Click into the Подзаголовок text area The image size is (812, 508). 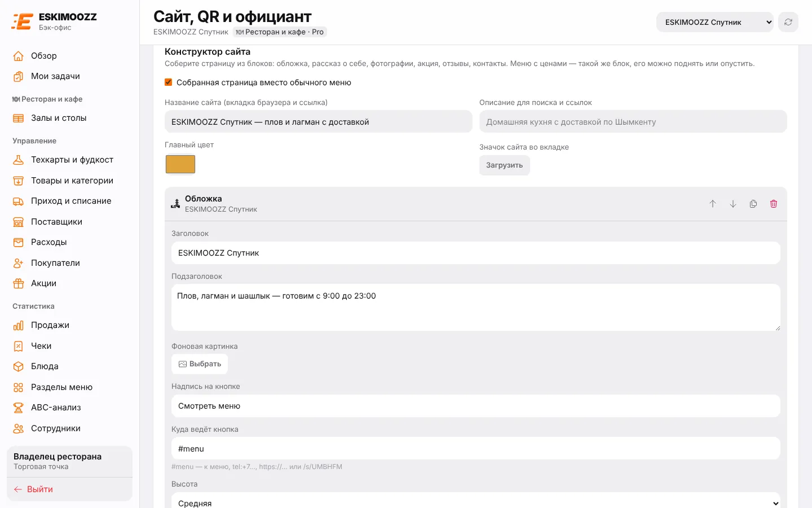(476, 308)
